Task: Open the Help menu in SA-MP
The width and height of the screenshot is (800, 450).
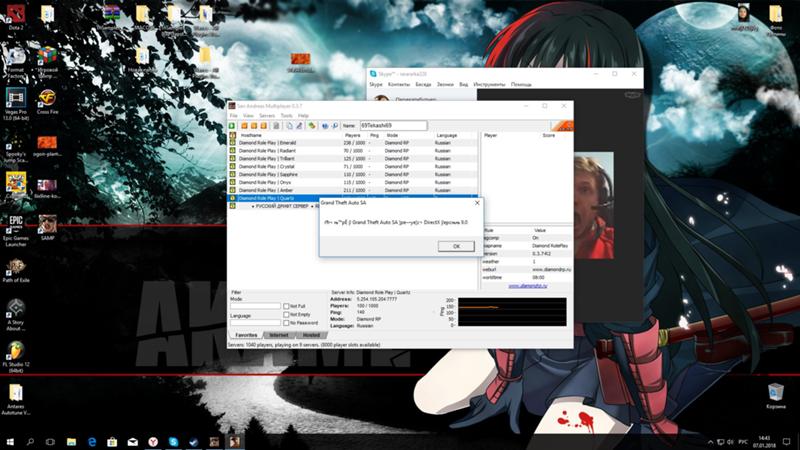Action: (303, 116)
